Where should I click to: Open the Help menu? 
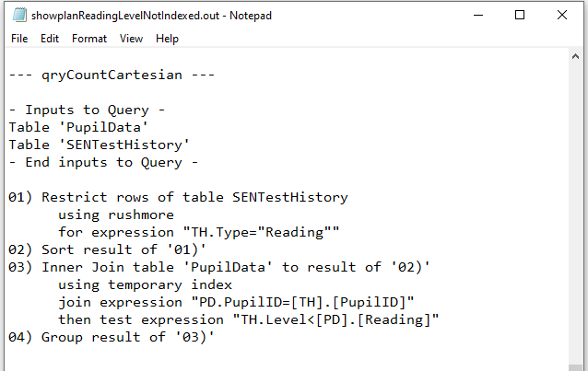tap(167, 39)
